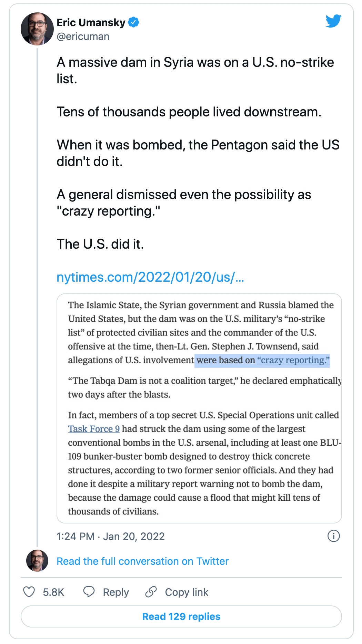362x644 pixels.
Task: Click the Copy link text
Action: click(x=187, y=592)
